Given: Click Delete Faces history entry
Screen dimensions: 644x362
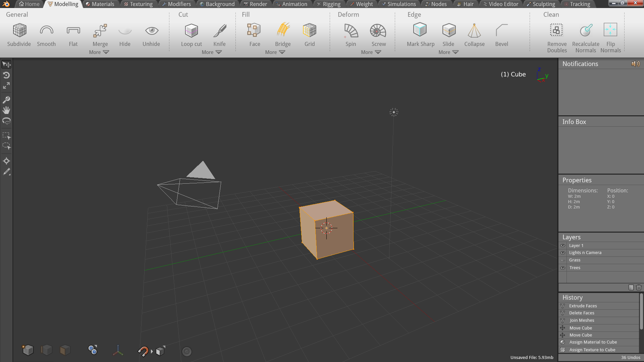Looking at the screenshot, I should (582, 313).
